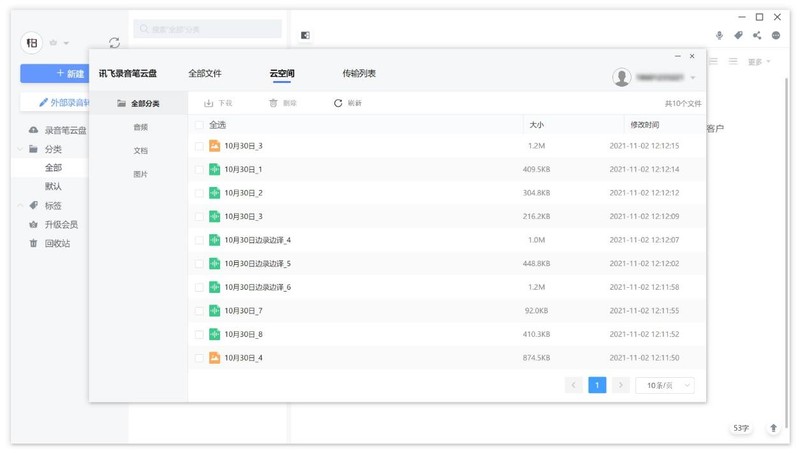Click the microphone recording icon
The height and width of the screenshot is (455, 800).
pos(719,35)
